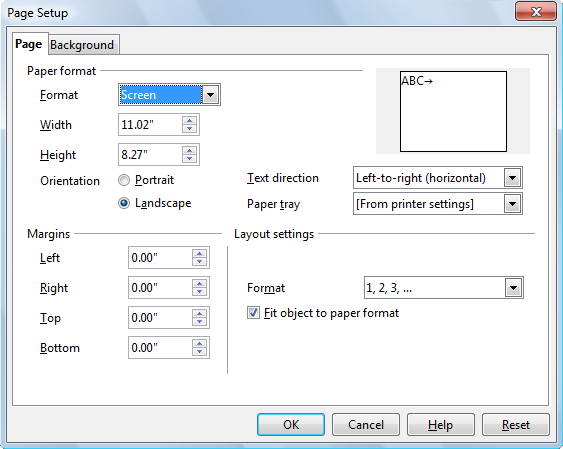Increase Top margin with up arrow
Viewport: 563px width, 449px height.
(x=200, y=313)
